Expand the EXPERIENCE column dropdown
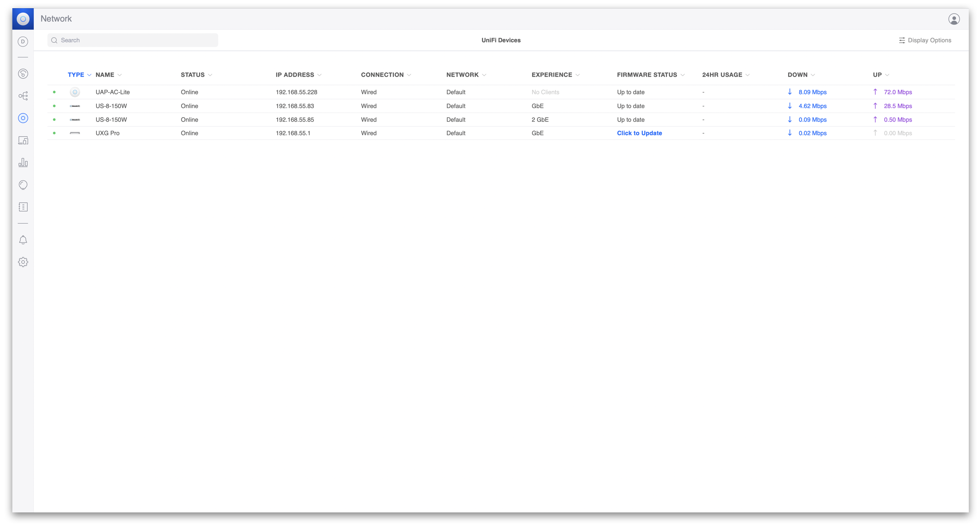This screenshot has height=527, width=980. (578, 74)
